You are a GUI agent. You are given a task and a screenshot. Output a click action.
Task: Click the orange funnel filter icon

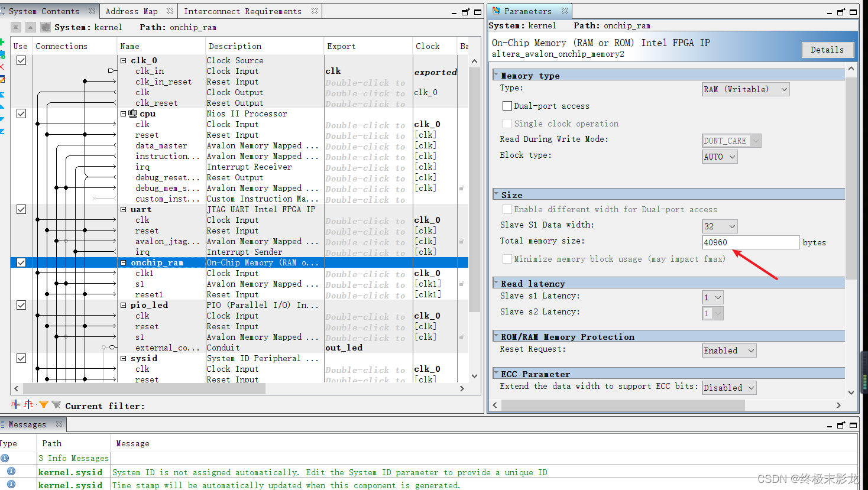[x=43, y=405]
